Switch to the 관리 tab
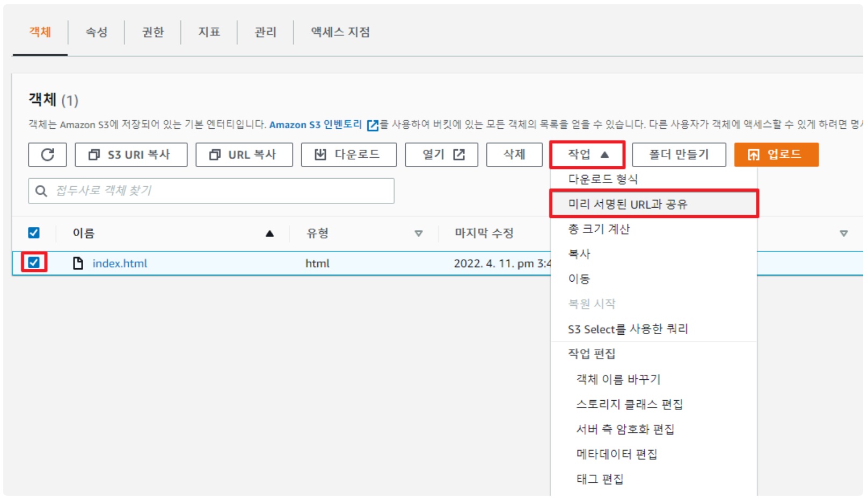Viewport: 868px width, 500px height. click(266, 32)
